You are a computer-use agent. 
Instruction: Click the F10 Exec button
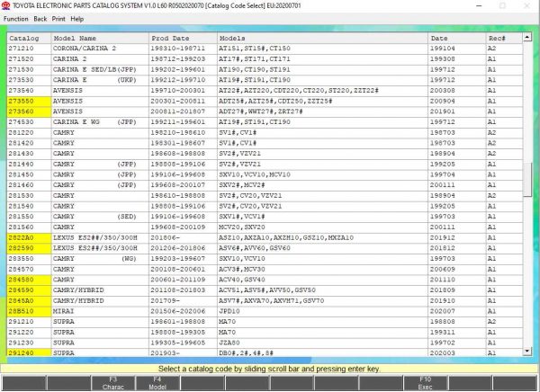425,383
